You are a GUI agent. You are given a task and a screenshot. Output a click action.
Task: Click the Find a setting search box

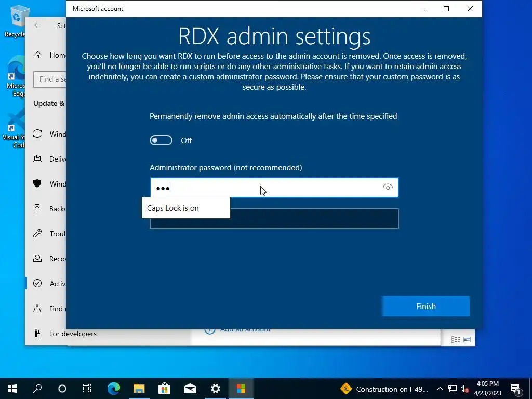pyautogui.click(x=50, y=79)
